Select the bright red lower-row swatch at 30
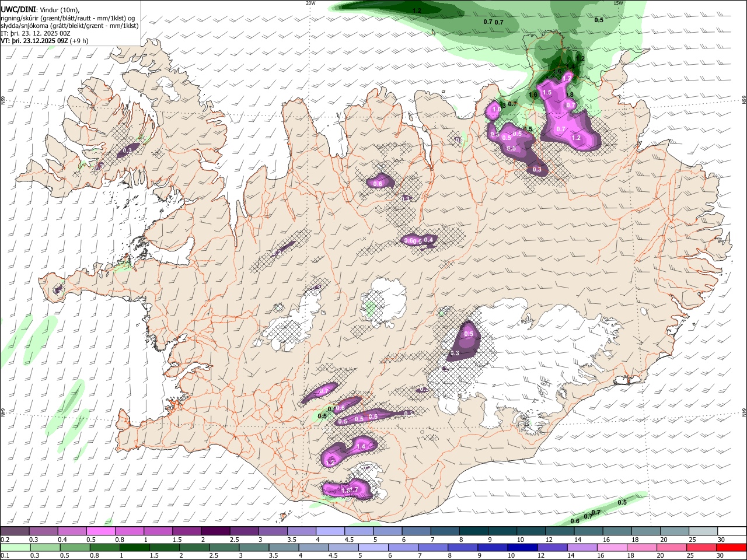Viewport: 747px width, 560px height. click(731, 547)
